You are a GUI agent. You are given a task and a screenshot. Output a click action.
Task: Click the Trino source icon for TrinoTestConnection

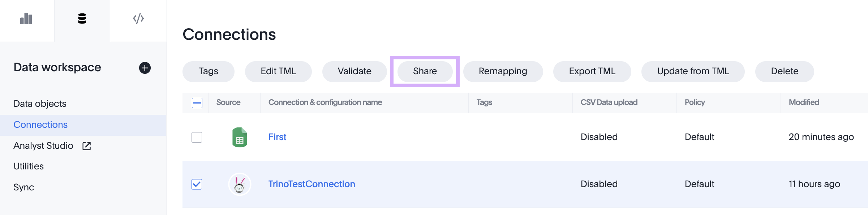(240, 184)
